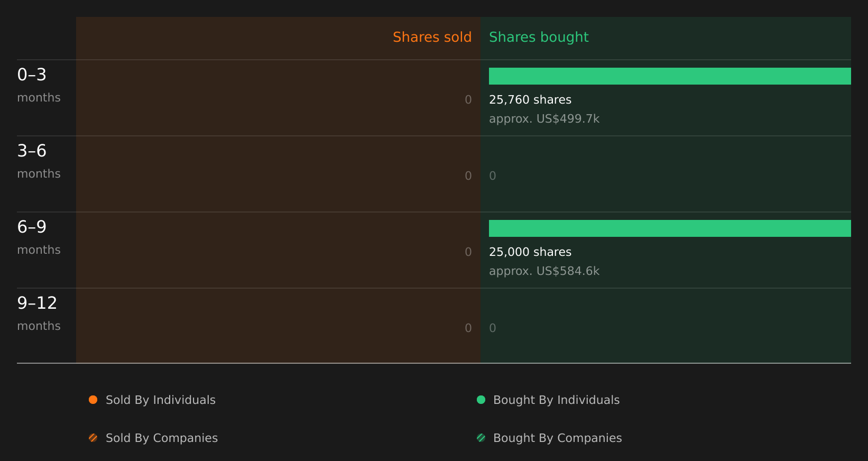Click the '25,760 shares' value
This screenshot has height=461, width=868.
click(530, 100)
